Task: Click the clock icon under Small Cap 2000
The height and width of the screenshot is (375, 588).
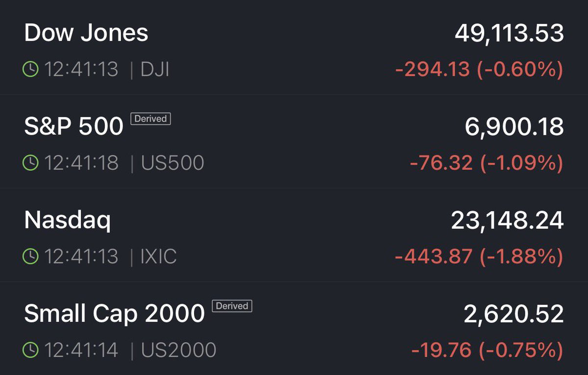Action: point(30,350)
